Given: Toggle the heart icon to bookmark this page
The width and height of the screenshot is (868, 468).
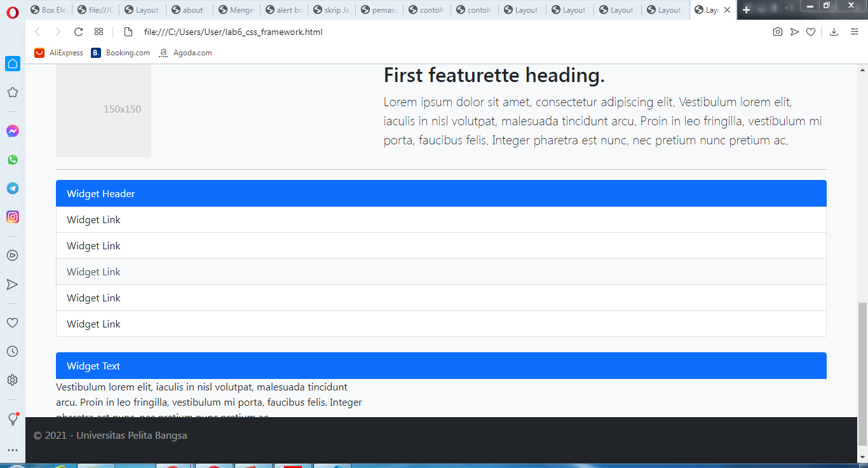Looking at the screenshot, I should (x=811, y=31).
